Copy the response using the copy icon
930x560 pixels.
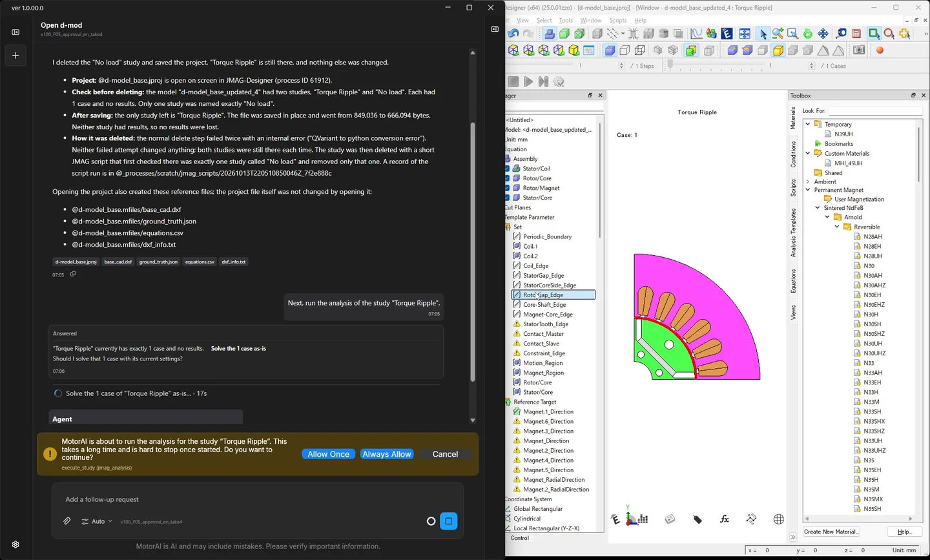(x=73, y=274)
